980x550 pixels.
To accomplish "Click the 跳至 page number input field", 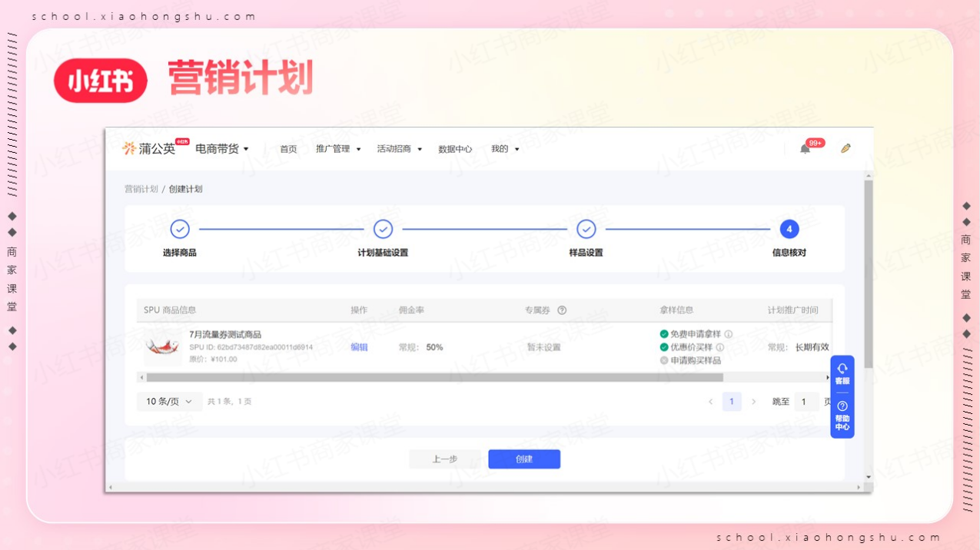I will click(806, 402).
